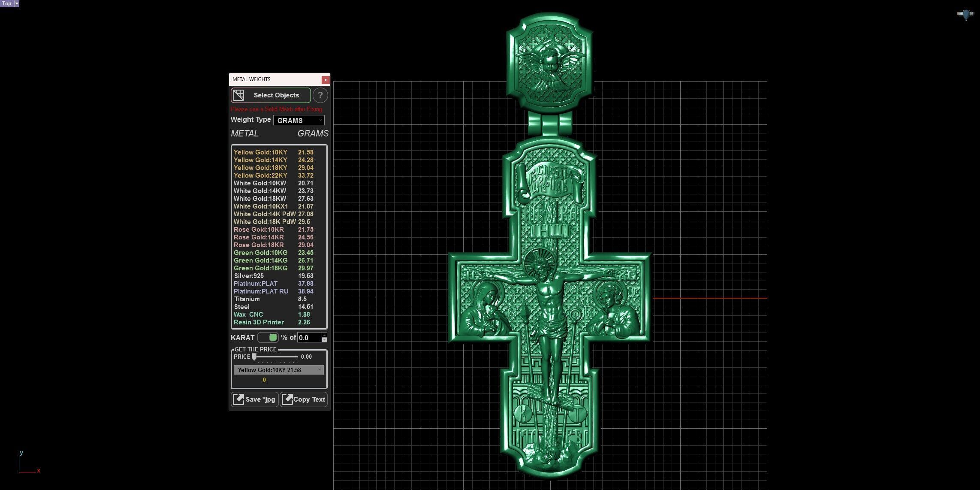Close the Metal Weights panel
This screenshot has width=980, height=490.
(x=326, y=80)
